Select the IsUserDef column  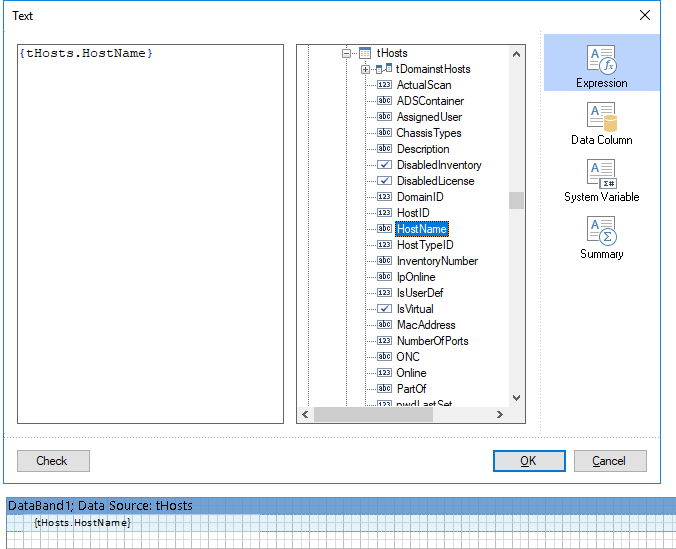pyautogui.click(x=420, y=293)
